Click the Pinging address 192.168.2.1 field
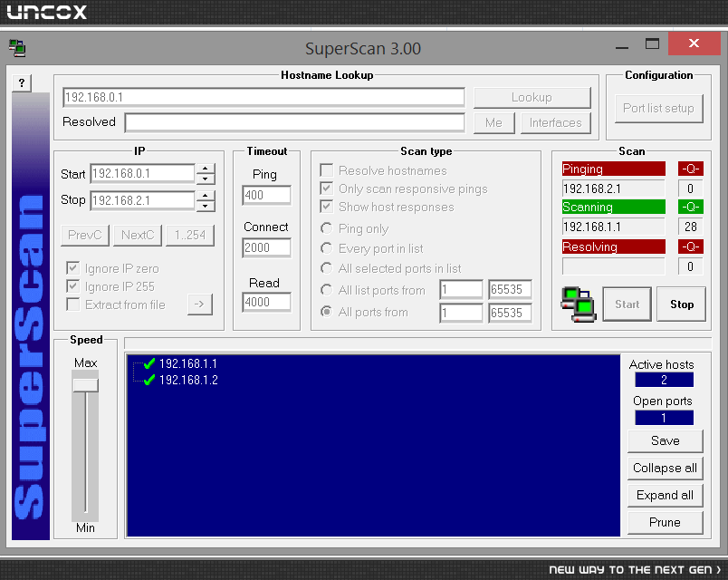Image resolution: width=728 pixels, height=580 pixels. point(613,188)
